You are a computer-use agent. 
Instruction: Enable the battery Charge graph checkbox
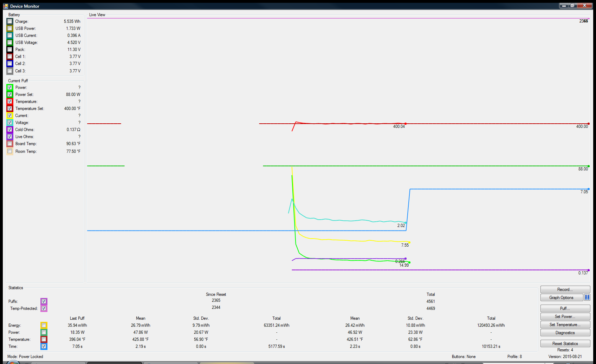coord(10,21)
